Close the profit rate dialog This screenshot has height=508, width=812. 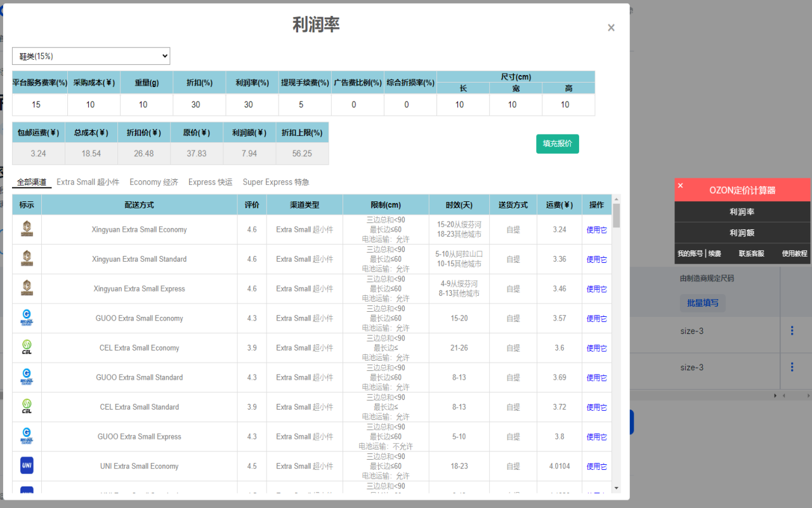611,28
